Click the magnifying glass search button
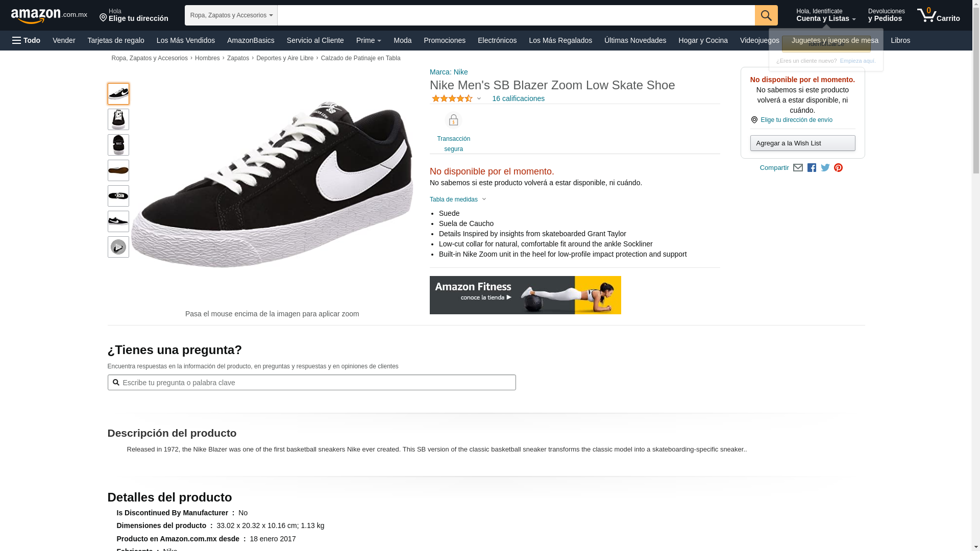The width and height of the screenshot is (980, 551). (x=766, y=15)
